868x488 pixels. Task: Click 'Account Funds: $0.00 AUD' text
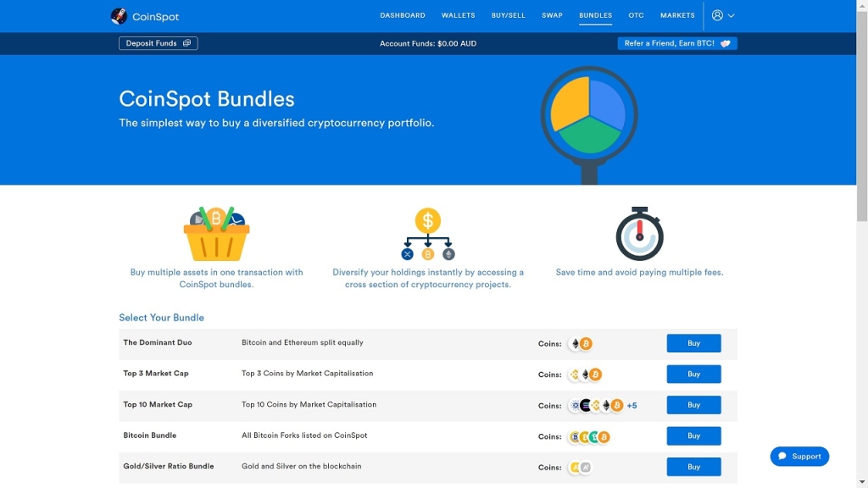[x=428, y=43]
